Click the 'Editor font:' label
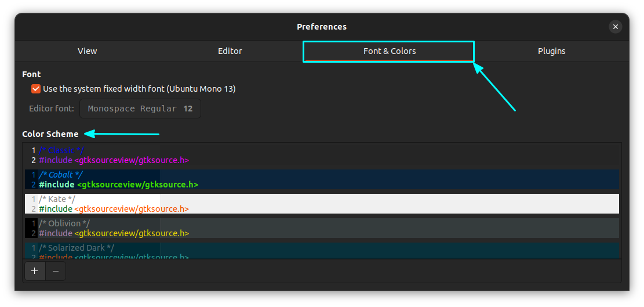 52,109
